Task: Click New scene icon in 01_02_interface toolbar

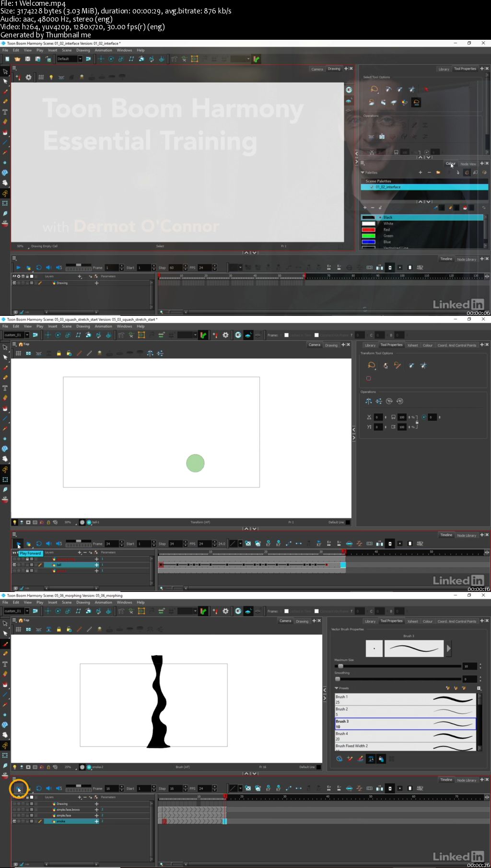Action: (7, 59)
